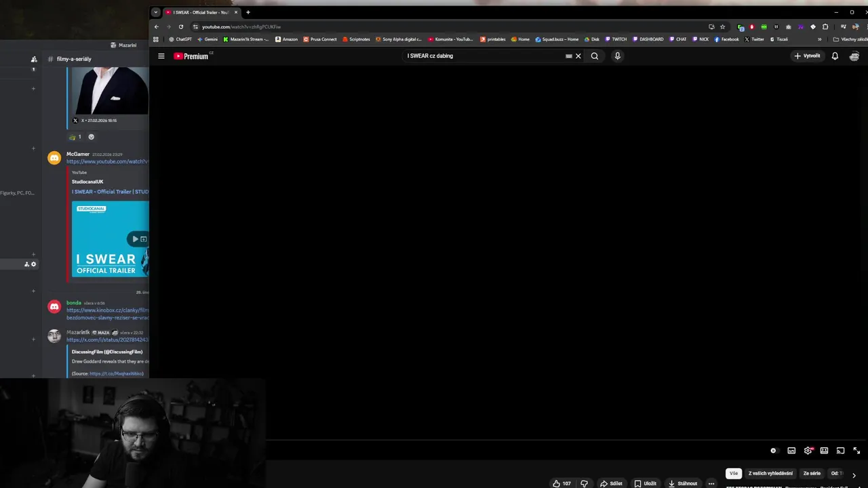Clear the YouTube search field text
Viewport: 868px width, 488px height.
[578, 56]
